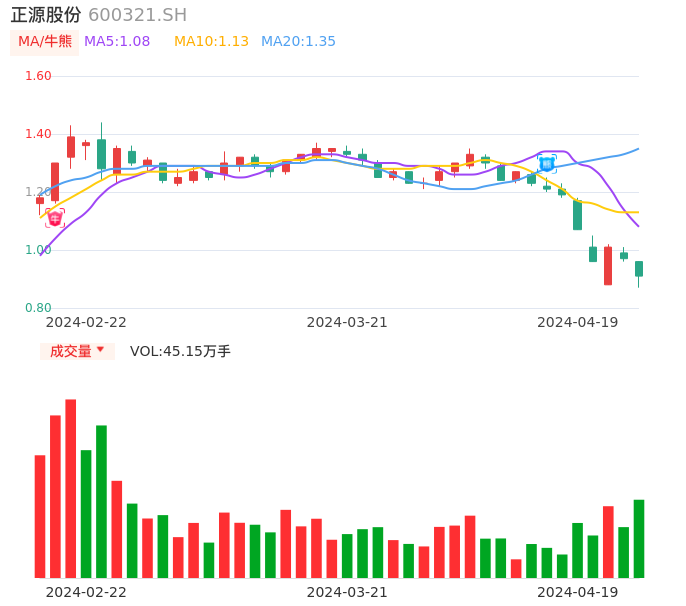The image size is (686, 606).
Task: Click the 0.80 price axis label
Action: coord(38,308)
